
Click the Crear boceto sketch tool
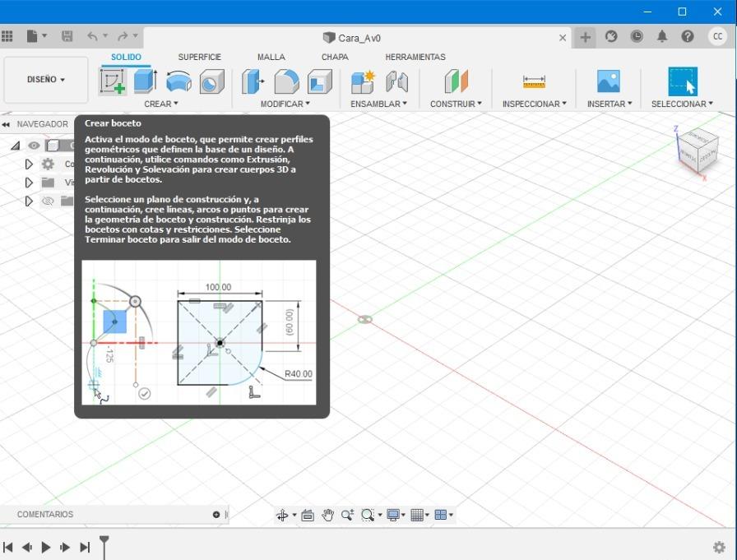(113, 82)
